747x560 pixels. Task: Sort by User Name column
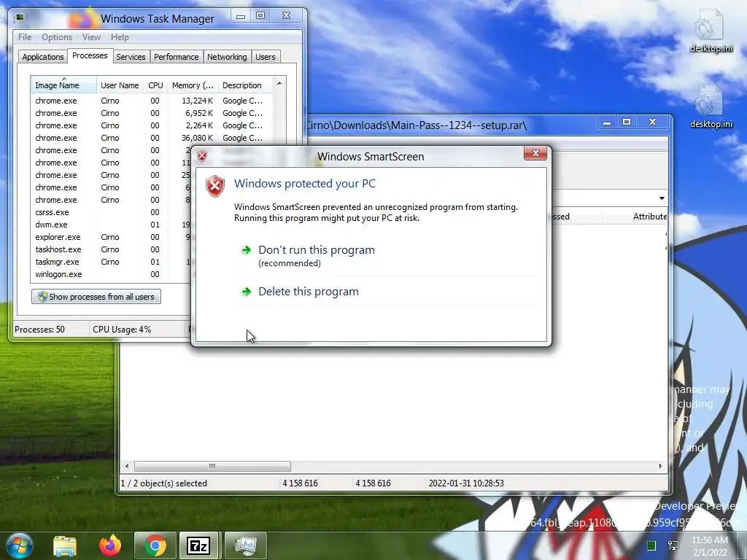click(120, 85)
